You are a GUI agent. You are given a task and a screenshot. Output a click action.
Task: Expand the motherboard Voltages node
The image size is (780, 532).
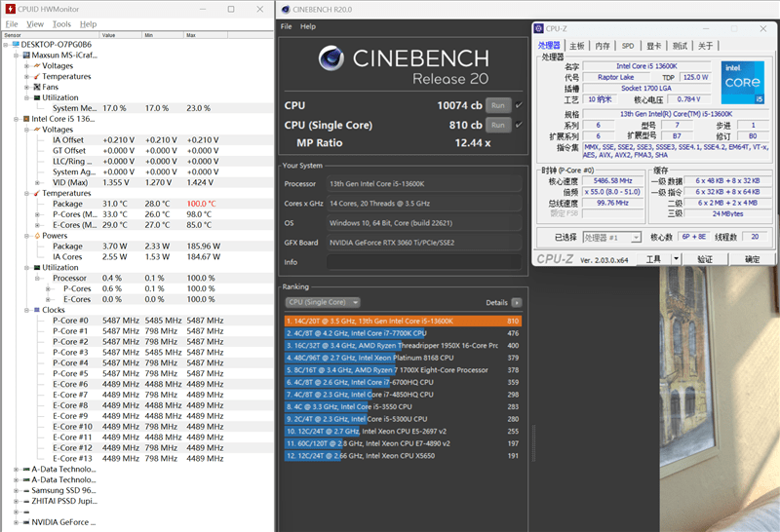[27, 65]
